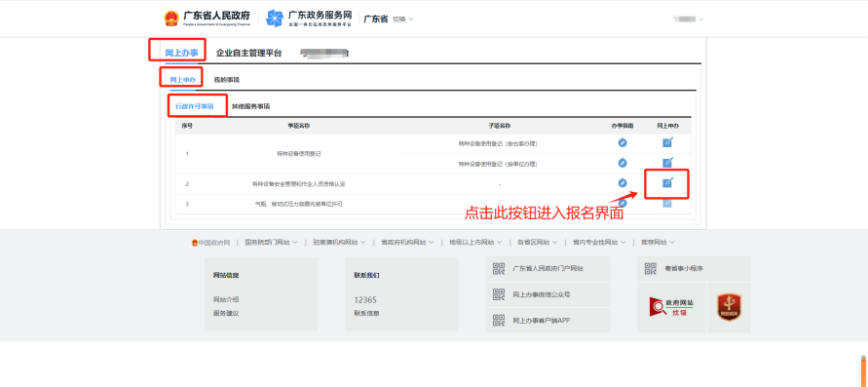Open the 服务建议 link
Image resolution: width=868 pixels, height=387 pixels.
[x=226, y=313]
